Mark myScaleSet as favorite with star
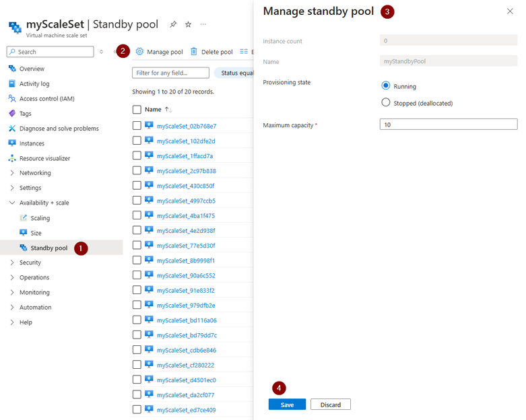 (188, 24)
